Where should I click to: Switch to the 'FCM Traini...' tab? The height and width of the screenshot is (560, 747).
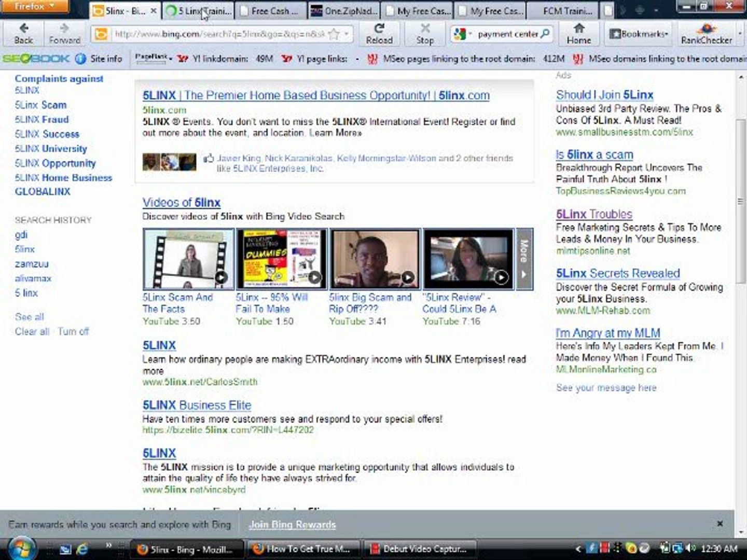[564, 10]
